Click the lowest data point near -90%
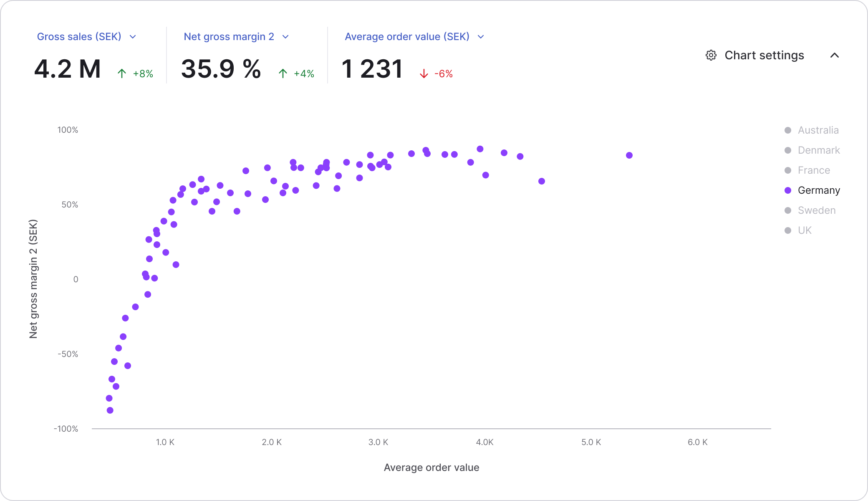The image size is (868, 501). pos(110,410)
